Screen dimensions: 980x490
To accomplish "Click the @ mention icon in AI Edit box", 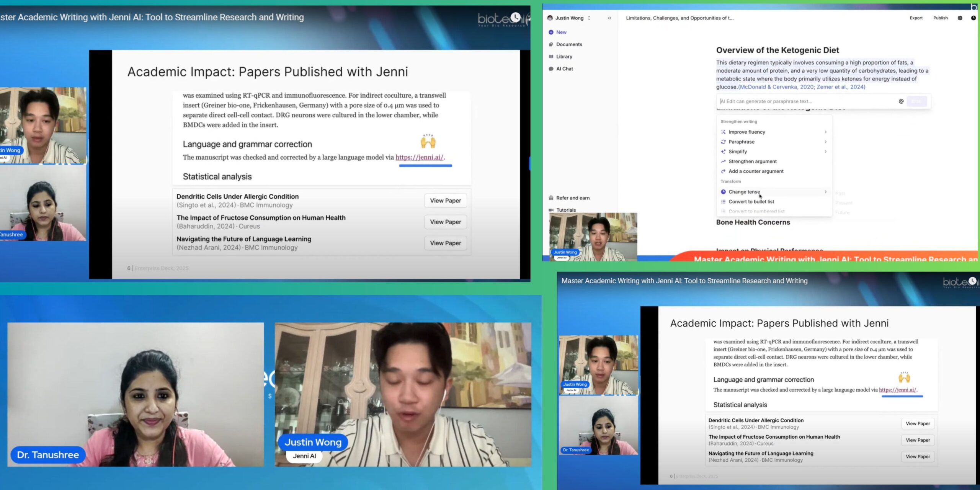I will click(901, 101).
